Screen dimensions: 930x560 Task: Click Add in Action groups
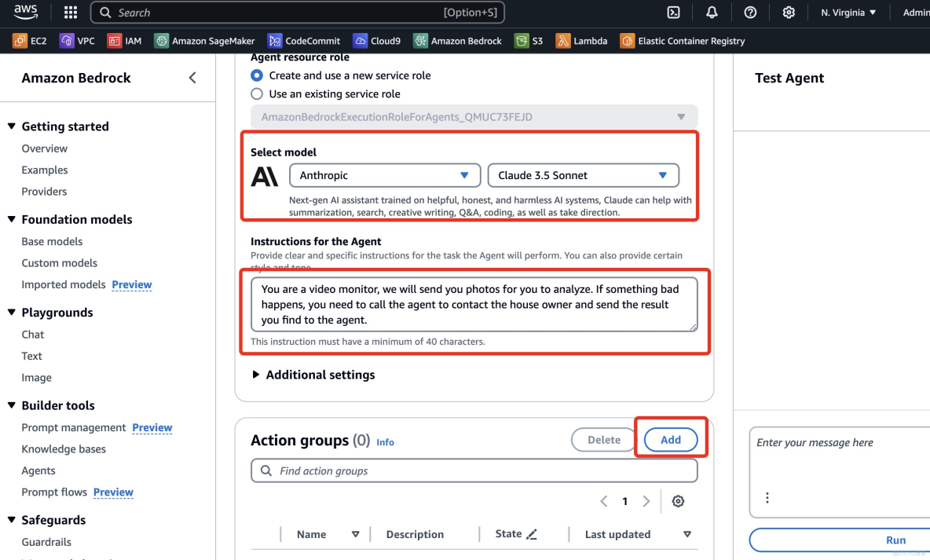coord(670,440)
